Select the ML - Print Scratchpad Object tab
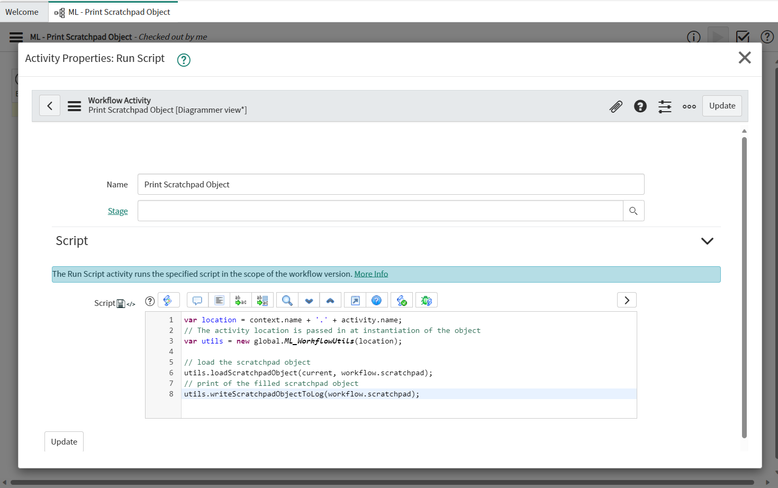The width and height of the screenshot is (778, 488). pos(113,12)
